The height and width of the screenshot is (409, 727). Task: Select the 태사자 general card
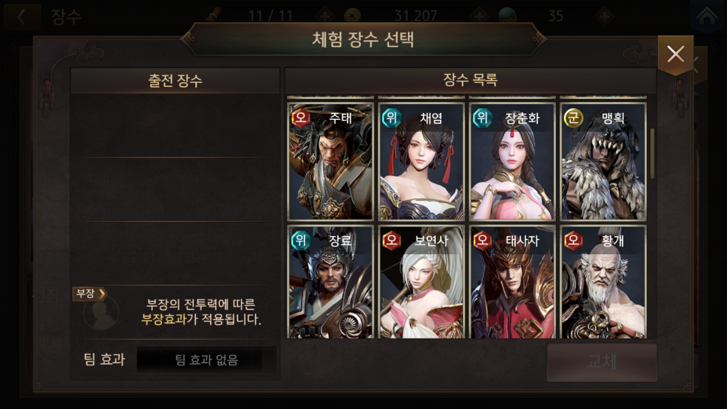[x=512, y=282]
